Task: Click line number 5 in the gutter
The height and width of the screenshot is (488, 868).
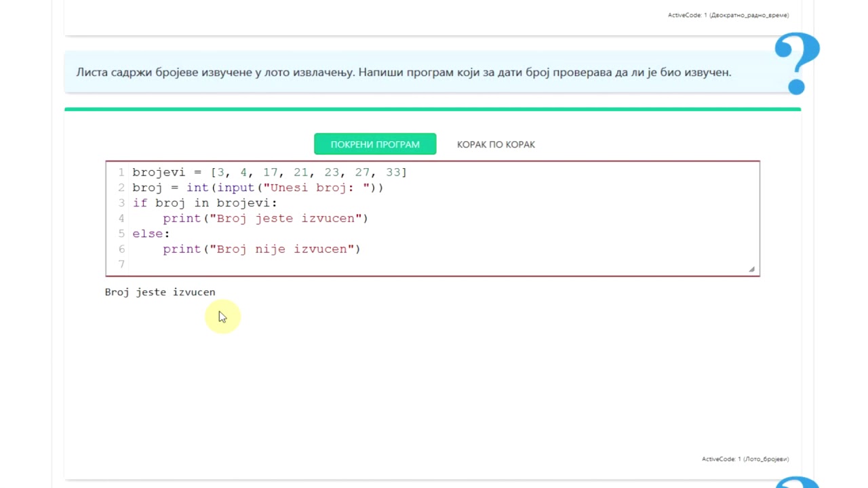Action: tap(121, 234)
